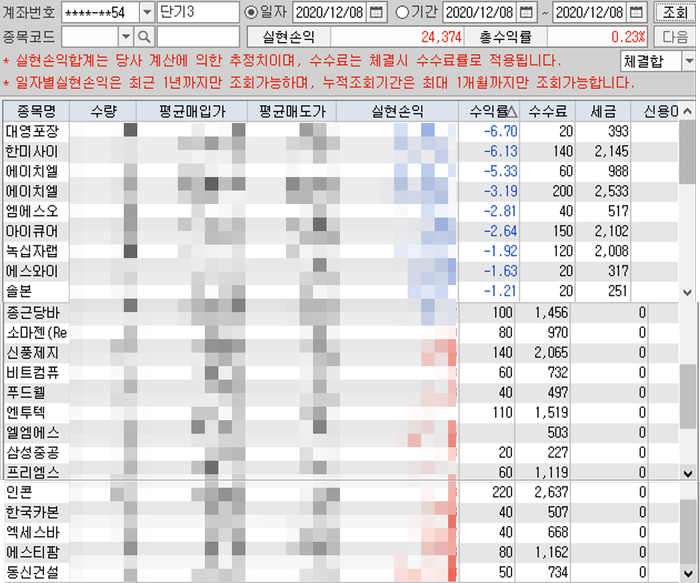This screenshot has width=700, height=583.
Task: Open calendar for the 일자 date field
Action: click(377, 12)
